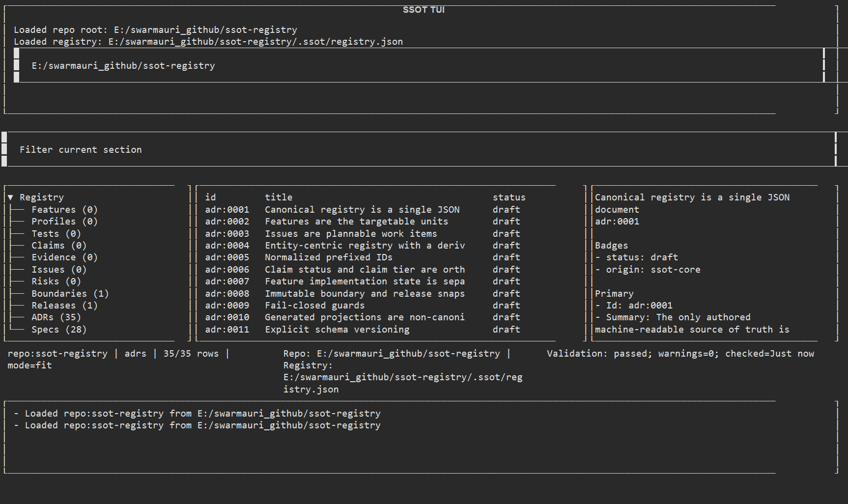Select Evidence (0) in tree
The image size is (848, 504).
tap(64, 257)
